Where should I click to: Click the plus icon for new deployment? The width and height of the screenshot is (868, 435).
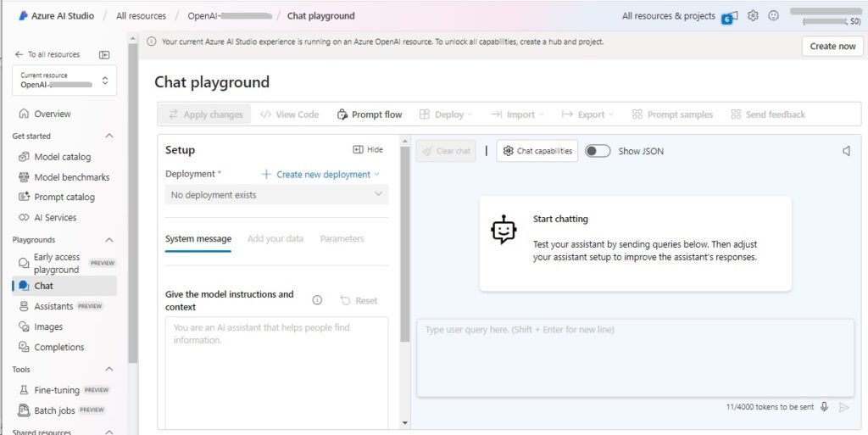266,175
